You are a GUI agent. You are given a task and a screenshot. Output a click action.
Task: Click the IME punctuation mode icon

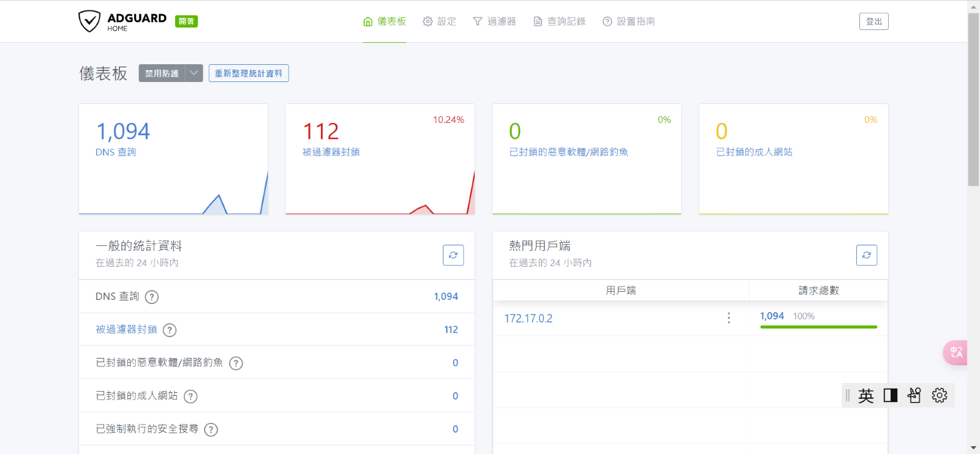point(914,395)
